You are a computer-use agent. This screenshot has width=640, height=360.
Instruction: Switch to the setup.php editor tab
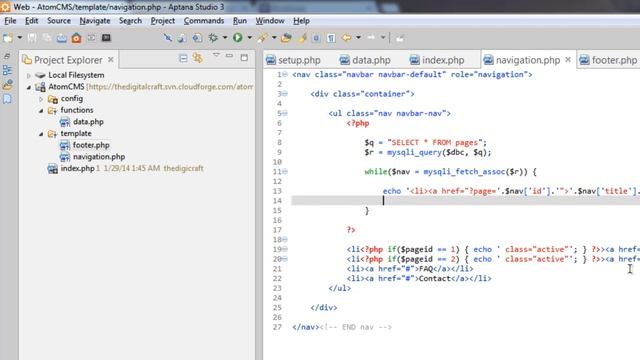tap(293, 60)
